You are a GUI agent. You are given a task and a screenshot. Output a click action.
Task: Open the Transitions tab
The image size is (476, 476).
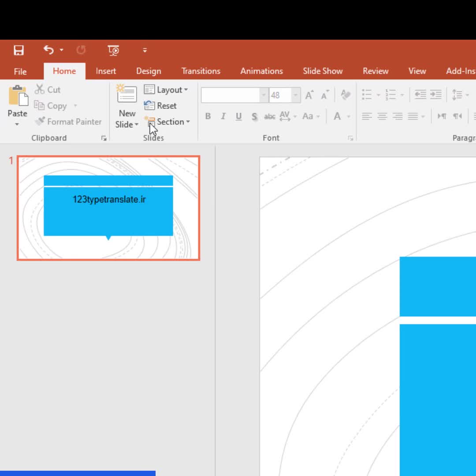click(x=201, y=71)
